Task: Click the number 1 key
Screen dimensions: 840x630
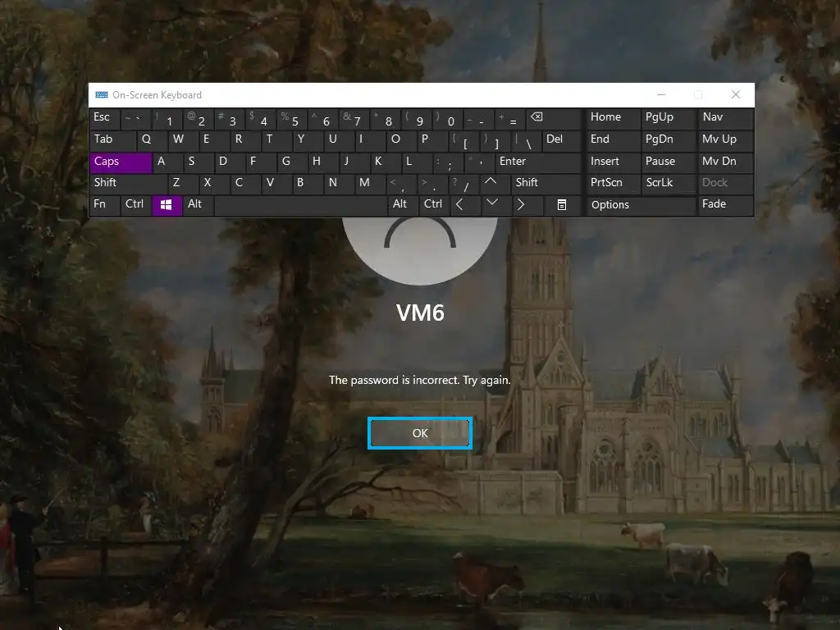Action: point(167,119)
